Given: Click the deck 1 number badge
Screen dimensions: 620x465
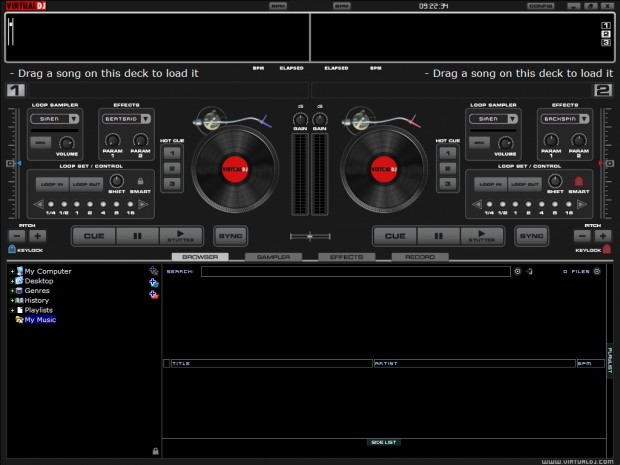Looking at the screenshot, I should click(x=16, y=90).
